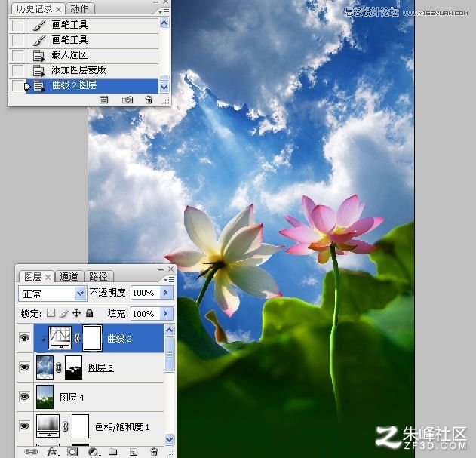The height and width of the screenshot is (458, 476).
Task: Select the 色相/饱和度 1 layer name
Action: pyautogui.click(x=122, y=427)
